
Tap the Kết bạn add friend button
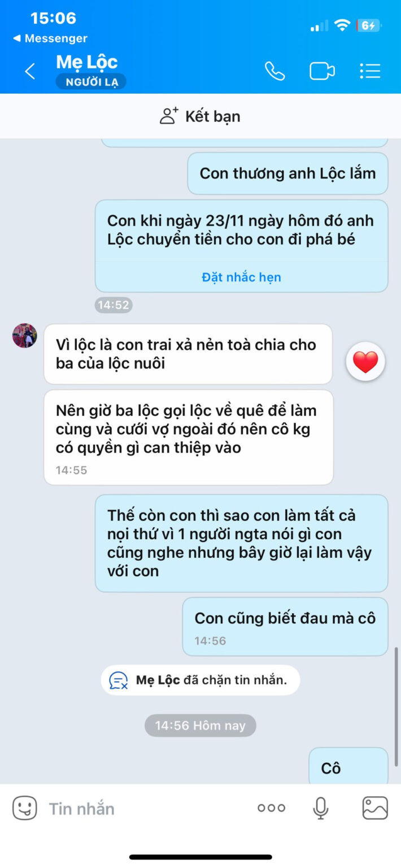[200, 116]
